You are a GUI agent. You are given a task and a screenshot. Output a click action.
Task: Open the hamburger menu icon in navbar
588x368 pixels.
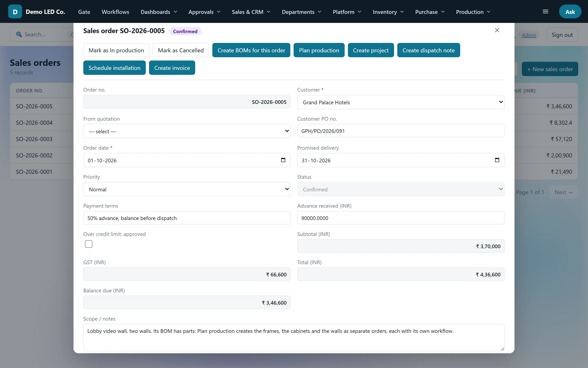546,11
